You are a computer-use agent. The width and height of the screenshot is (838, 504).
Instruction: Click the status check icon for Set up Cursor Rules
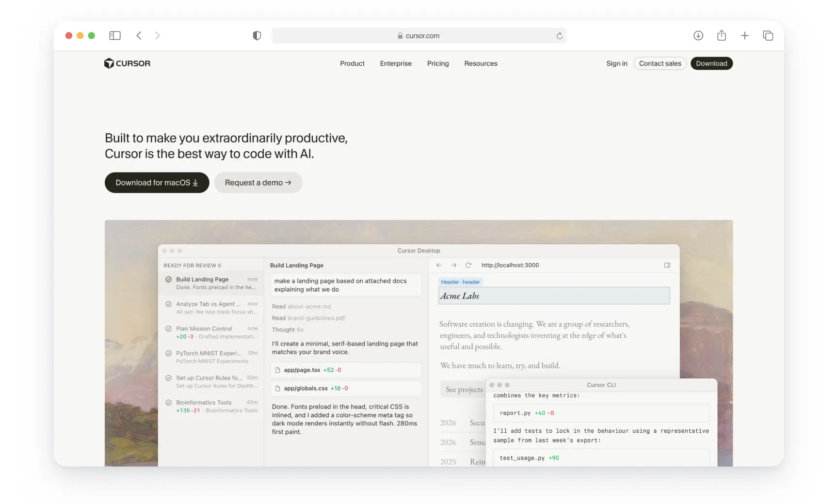[169, 378]
